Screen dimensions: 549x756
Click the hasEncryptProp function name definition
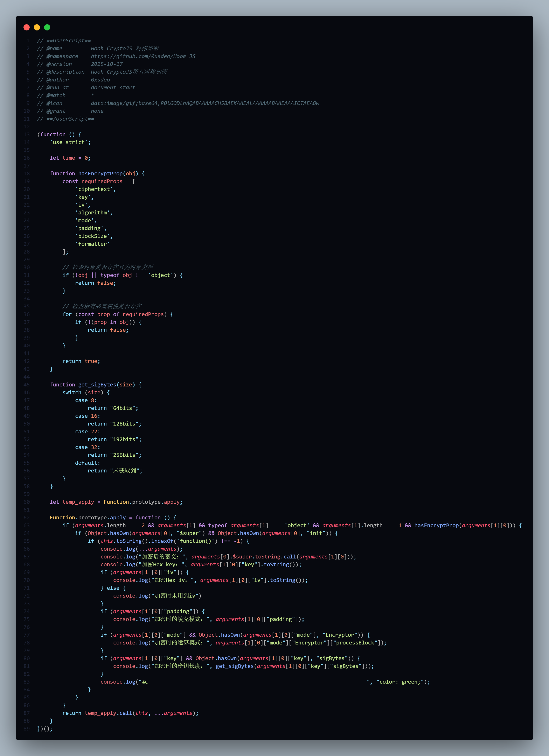(100, 174)
